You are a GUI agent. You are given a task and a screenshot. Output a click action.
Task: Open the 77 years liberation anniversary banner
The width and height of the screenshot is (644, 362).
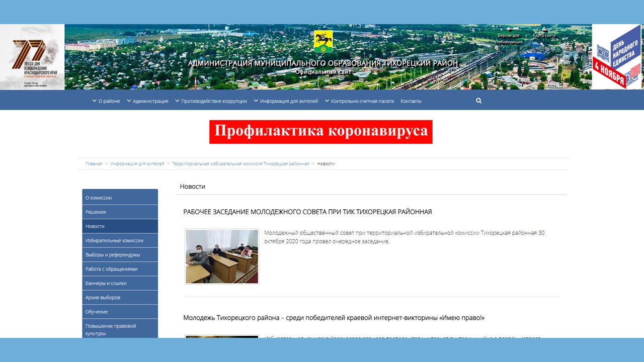(32, 57)
